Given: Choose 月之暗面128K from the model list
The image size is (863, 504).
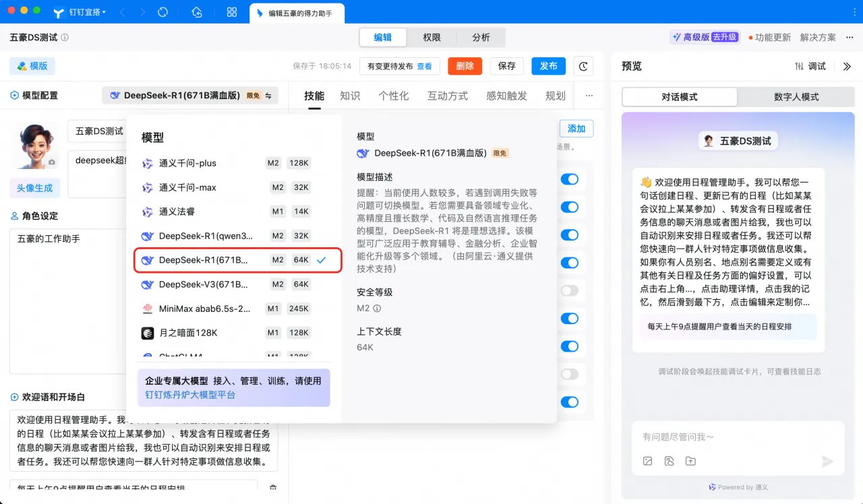Looking at the screenshot, I should point(233,333).
